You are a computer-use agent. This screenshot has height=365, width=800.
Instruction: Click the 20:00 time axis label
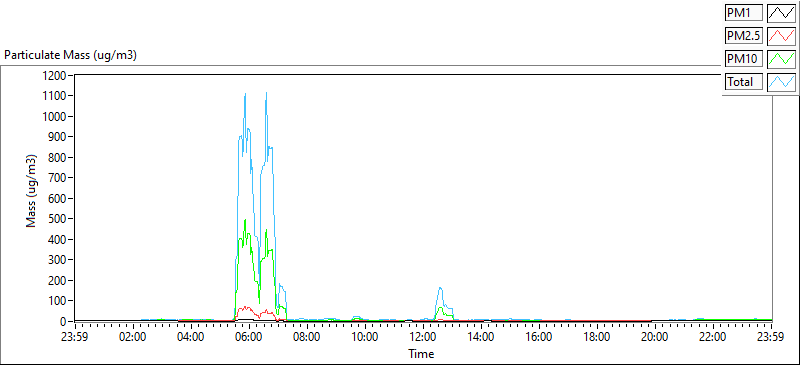[656, 337]
